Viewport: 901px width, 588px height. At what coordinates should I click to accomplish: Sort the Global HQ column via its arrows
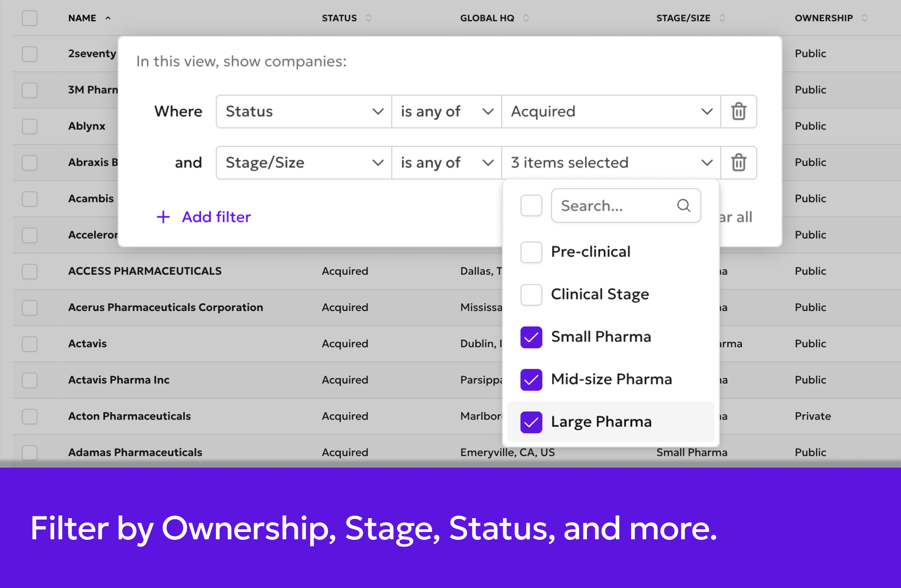[x=526, y=18]
